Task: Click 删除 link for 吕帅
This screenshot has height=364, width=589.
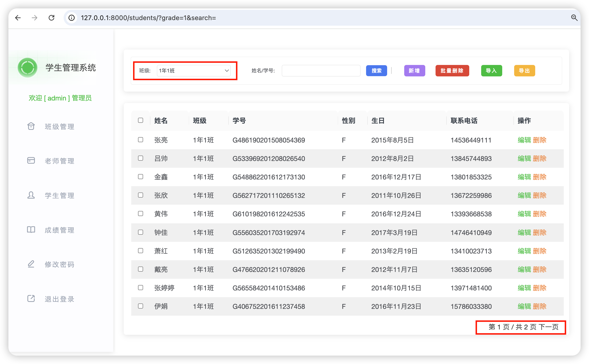Action: [x=539, y=158]
